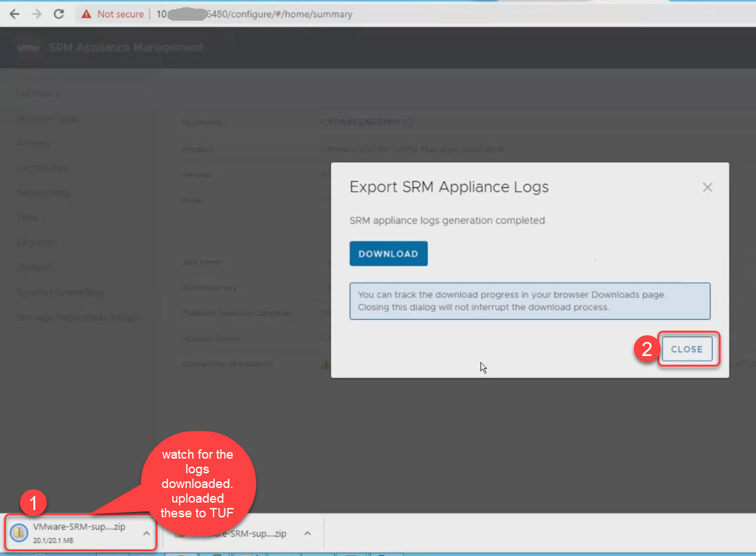The height and width of the screenshot is (556, 756).
Task: Expand the first download item's chevron menu
Action: [x=147, y=533]
